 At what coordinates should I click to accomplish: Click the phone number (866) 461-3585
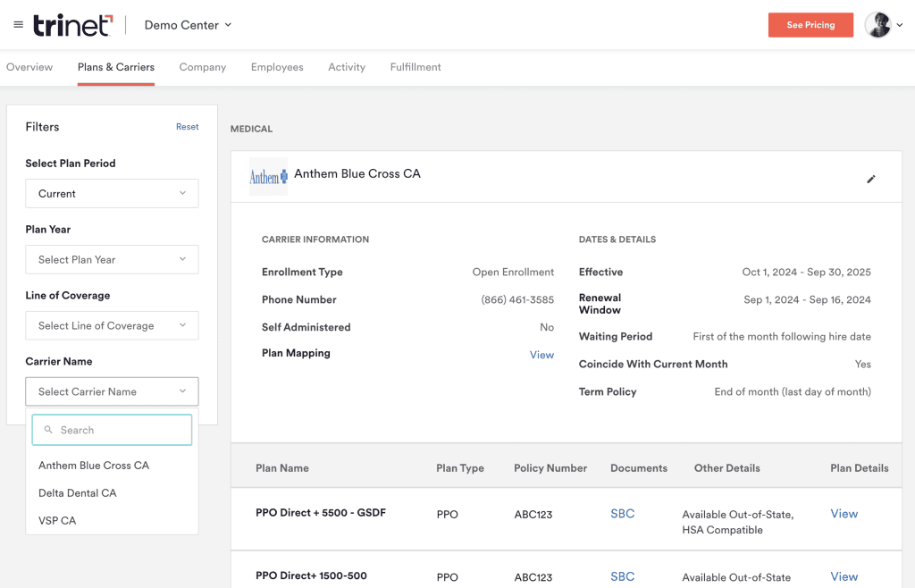coord(517,300)
